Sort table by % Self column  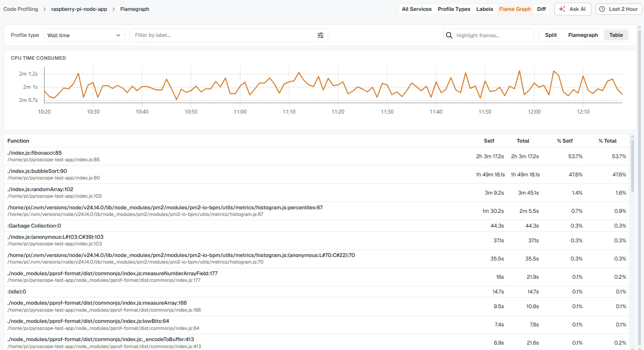pyautogui.click(x=564, y=141)
